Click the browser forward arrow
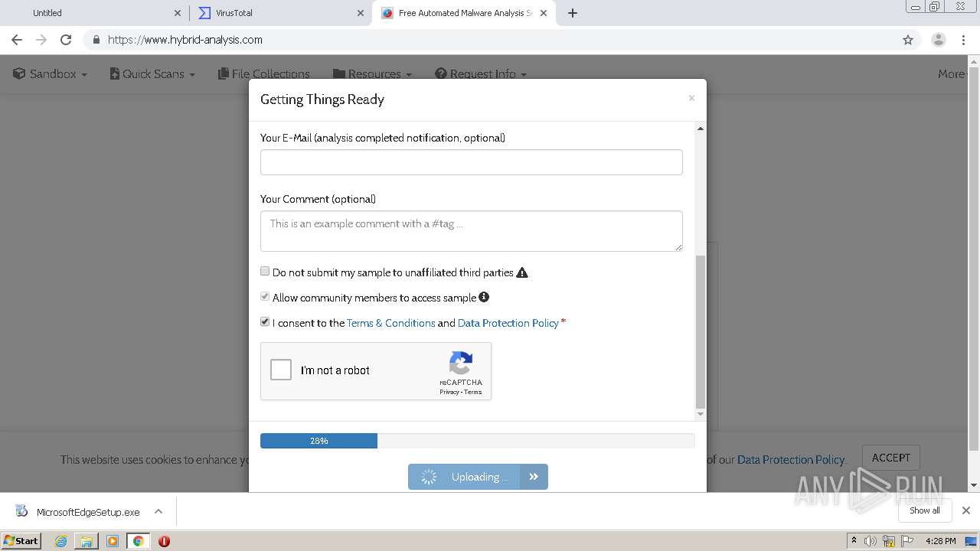 coord(41,40)
